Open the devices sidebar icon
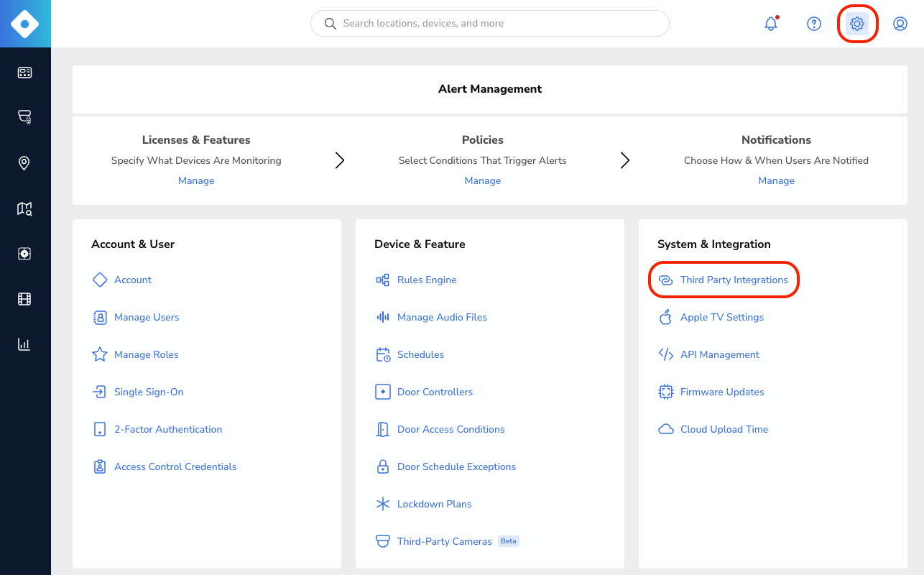 click(x=24, y=73)
